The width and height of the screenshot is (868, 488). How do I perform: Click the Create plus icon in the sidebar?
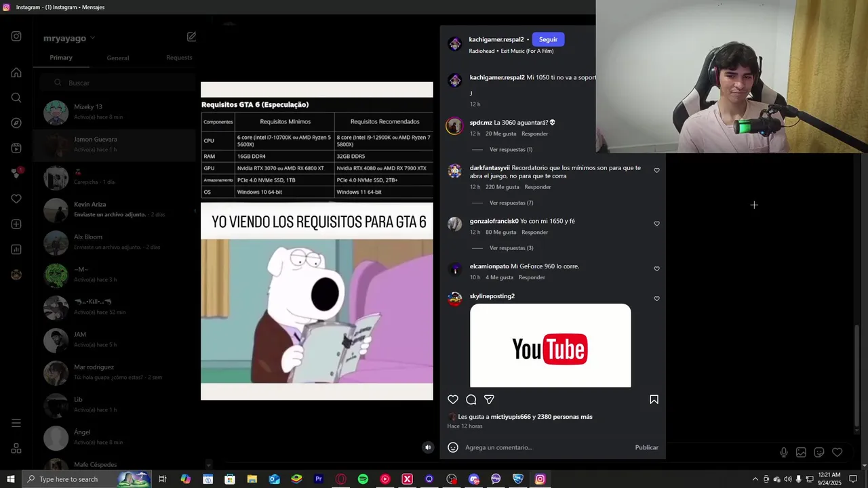16,224
